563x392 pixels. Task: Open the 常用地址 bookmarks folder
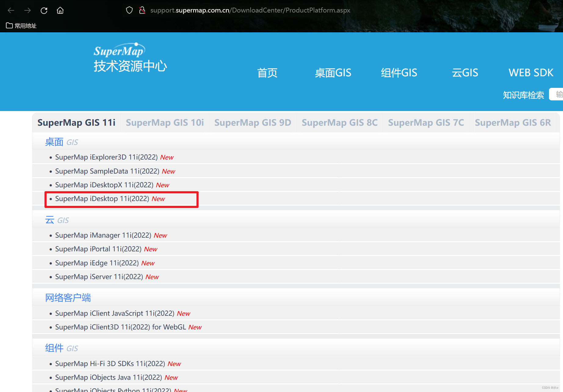click(x=21, y=26)
